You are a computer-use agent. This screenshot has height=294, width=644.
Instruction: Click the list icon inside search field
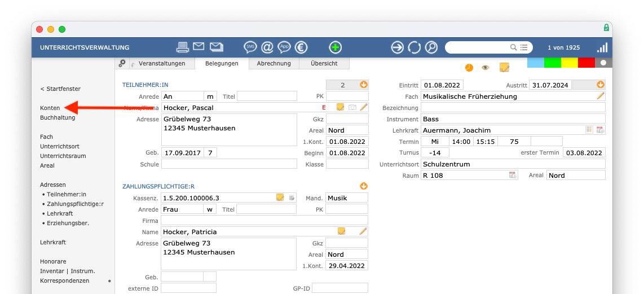(524, 47)
